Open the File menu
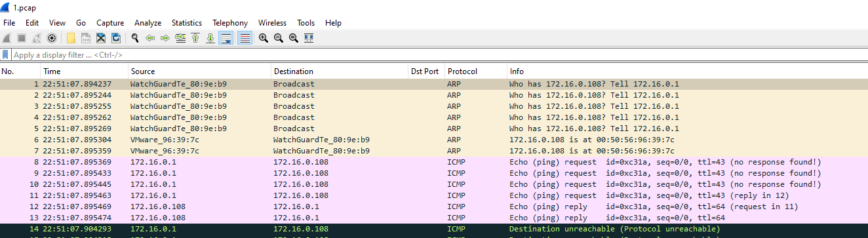 coord(9,23)
